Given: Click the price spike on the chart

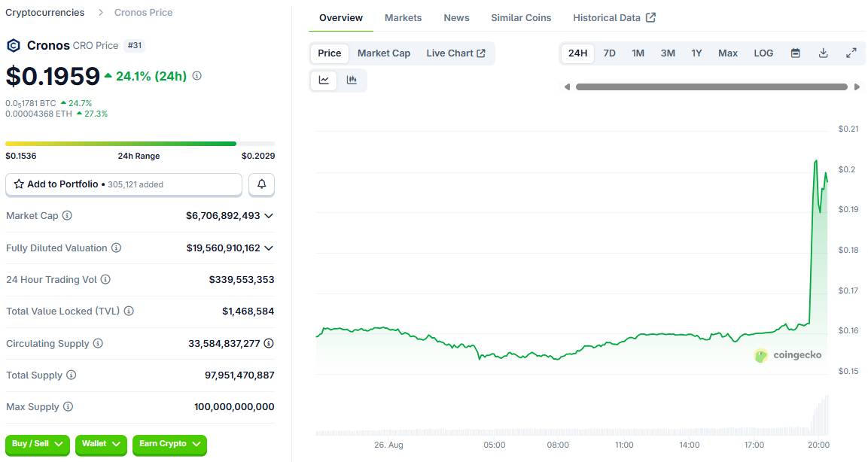Looking at the screenshot, I should pyautogui.click(x=816, y=163).
